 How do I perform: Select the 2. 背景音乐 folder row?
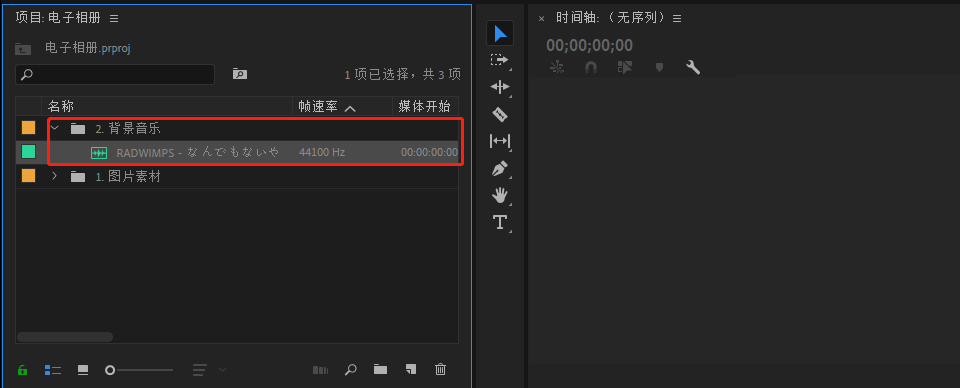[x=237, y=129]
